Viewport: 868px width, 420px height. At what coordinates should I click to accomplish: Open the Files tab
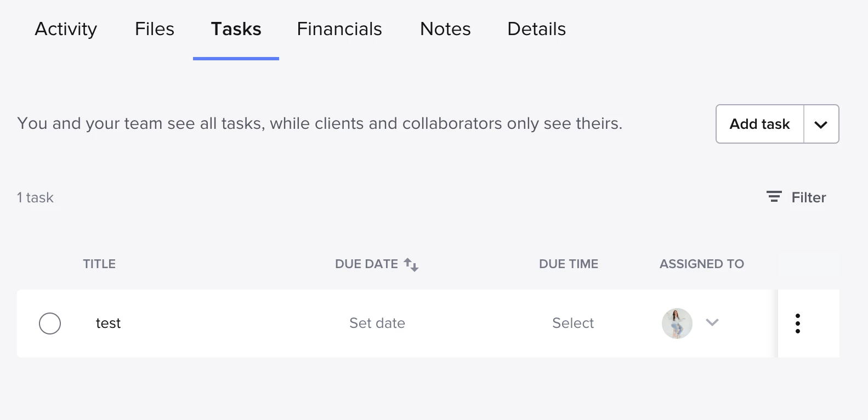155,29
